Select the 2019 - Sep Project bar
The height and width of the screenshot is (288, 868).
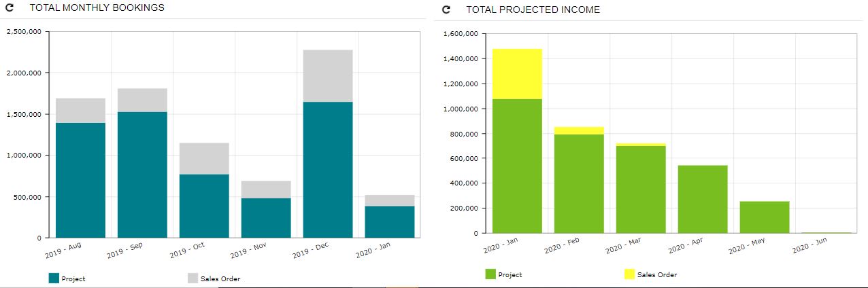(142, 175)
